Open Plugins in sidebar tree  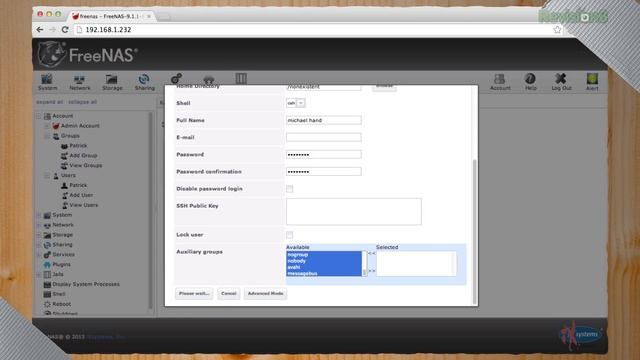coord(61,264)
